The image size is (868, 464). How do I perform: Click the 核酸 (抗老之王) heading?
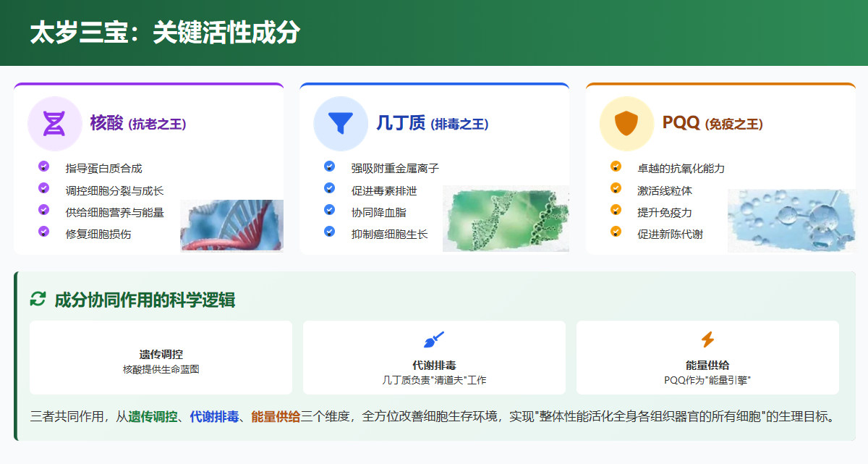click(138, 123)
